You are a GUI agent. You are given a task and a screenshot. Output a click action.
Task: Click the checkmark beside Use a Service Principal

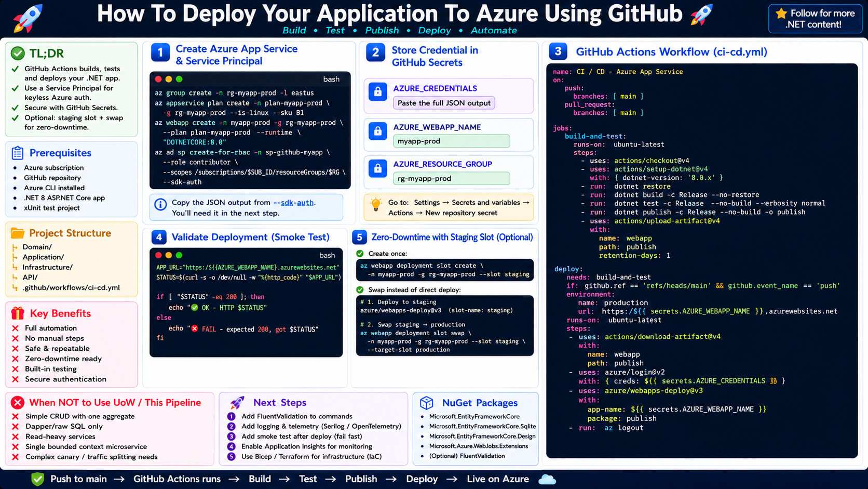(16, 88)
